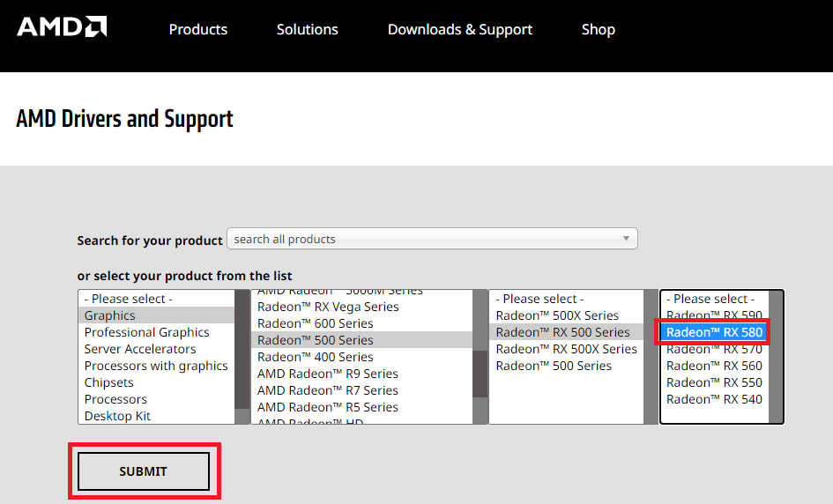
Task: Select Radeon RX 500X Series
Action: pyautogui.click(x=566, y=349)
